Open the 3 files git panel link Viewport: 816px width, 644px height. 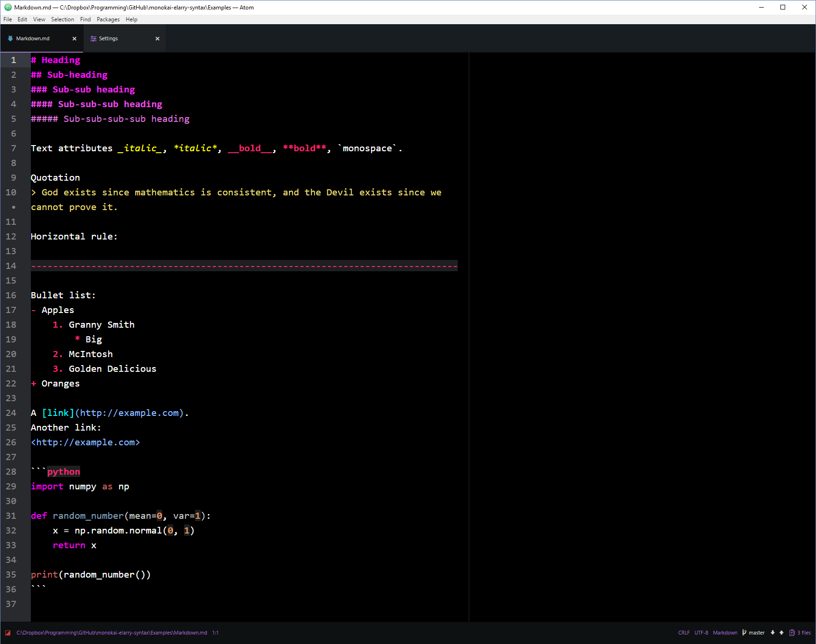pos(804,633)
